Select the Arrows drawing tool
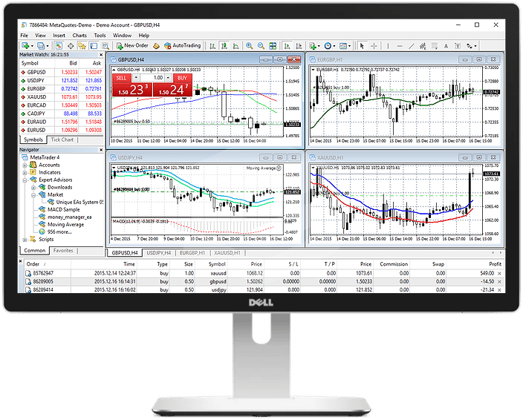The height and width of the screenshot is (420, 523). [x=470, y=45]
